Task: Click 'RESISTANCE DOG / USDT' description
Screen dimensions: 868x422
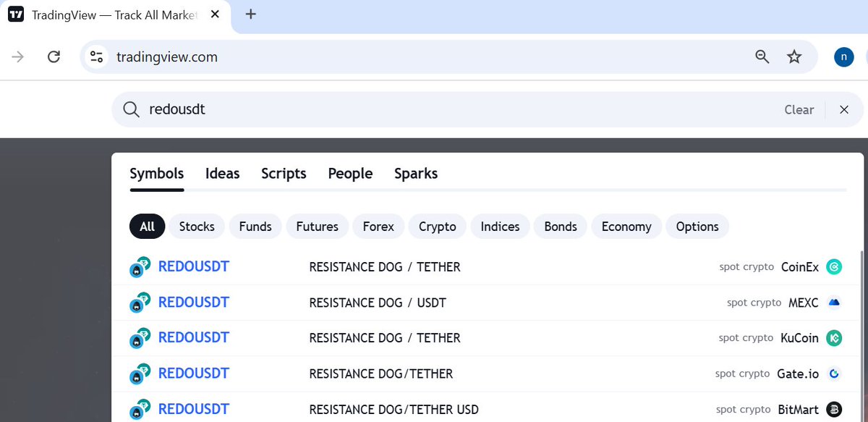Action: tap(378, 303)
